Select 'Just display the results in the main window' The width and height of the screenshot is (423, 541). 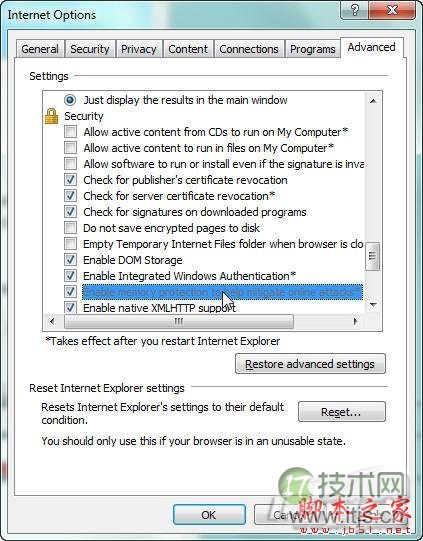[x=70, y=100]
